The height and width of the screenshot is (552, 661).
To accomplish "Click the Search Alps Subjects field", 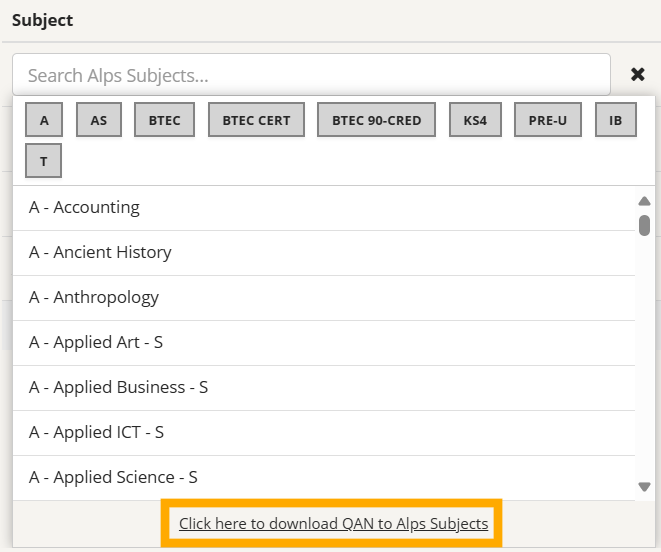I will tap(311, 75).
